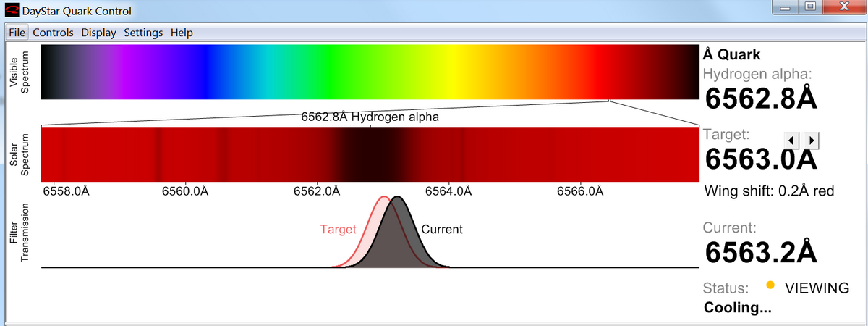Click the right arrow to increase target wavelength

tap(811, 140)
